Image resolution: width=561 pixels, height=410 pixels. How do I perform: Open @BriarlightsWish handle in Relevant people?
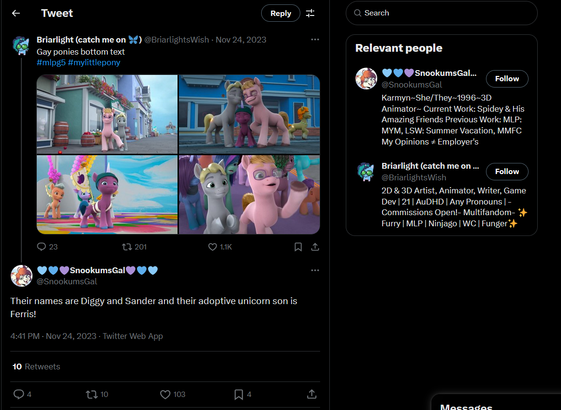[414, 177]
